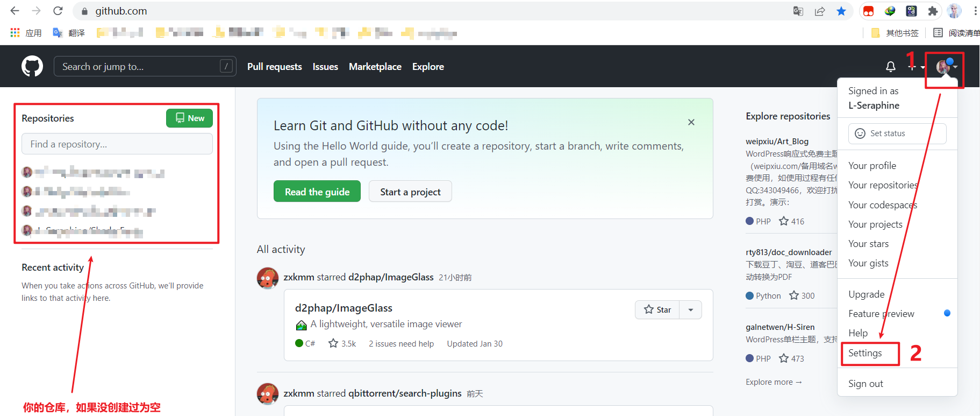Toggle the bookmark star icon
Image resolution: width=980 pixels, height=416 pixels.
coord(841,11)
